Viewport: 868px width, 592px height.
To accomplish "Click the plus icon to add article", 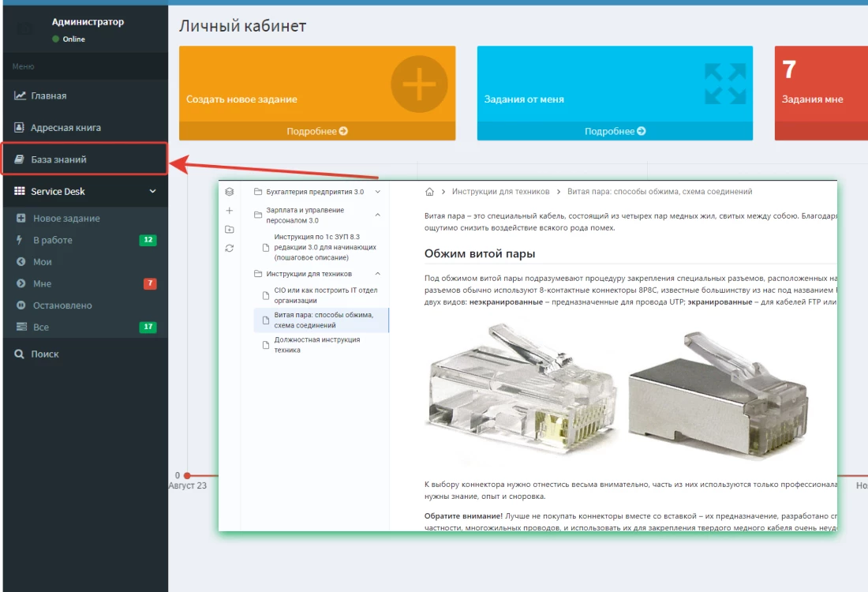I will (230, 211).
